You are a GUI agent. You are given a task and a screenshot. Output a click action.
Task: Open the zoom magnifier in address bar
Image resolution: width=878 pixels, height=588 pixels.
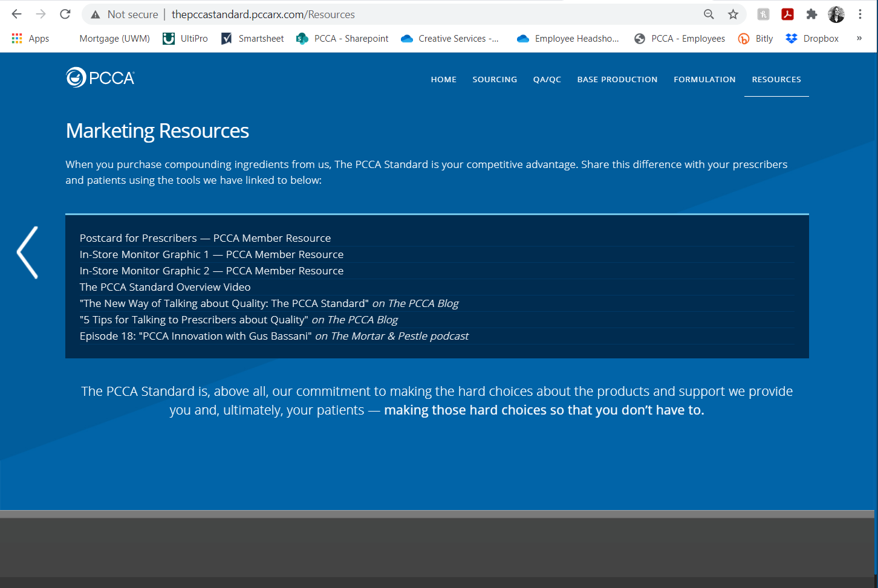[x=709, y=15]
